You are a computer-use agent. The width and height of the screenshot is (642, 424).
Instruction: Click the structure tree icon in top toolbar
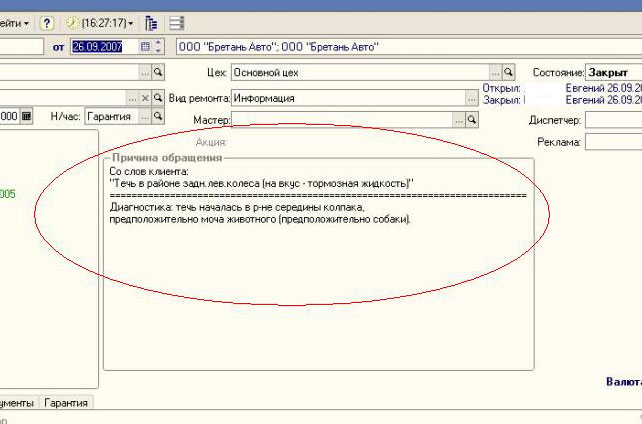tap(151, 22)
